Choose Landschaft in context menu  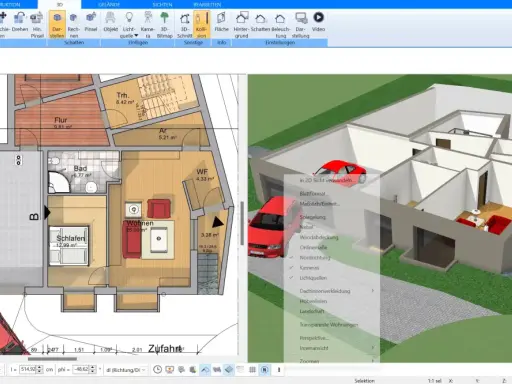[x=312, y=311]
